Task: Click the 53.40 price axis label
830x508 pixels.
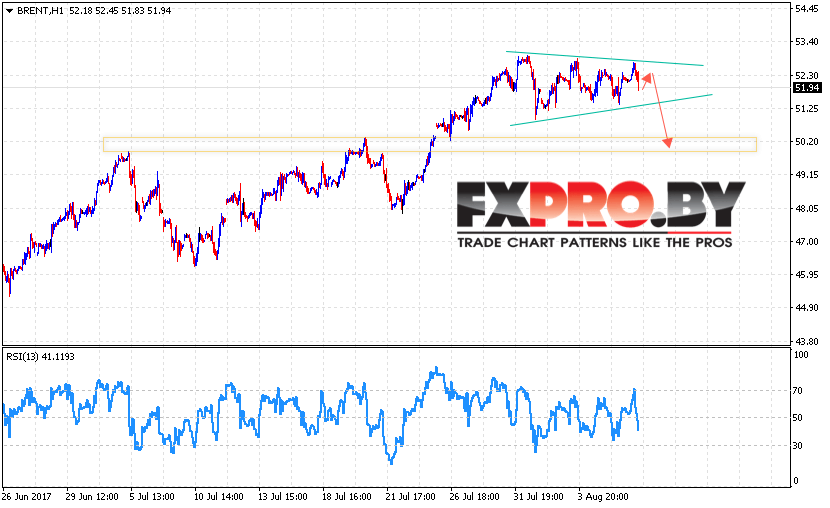Action: (806, 42)
